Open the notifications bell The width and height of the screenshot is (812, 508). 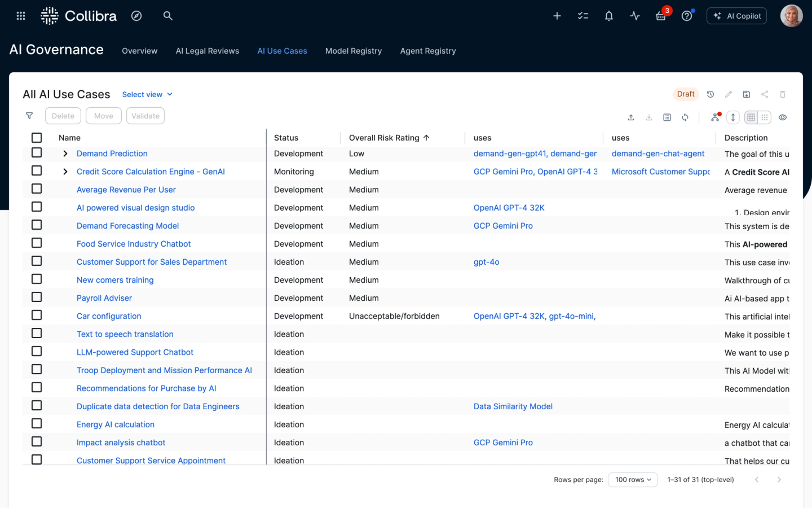[x=609, y=16]
